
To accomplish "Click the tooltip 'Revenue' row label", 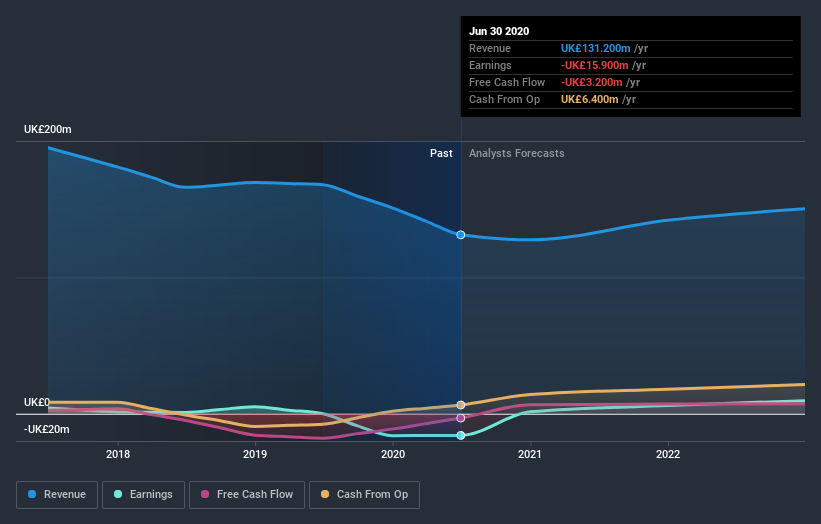I will [x=490, y=49].
